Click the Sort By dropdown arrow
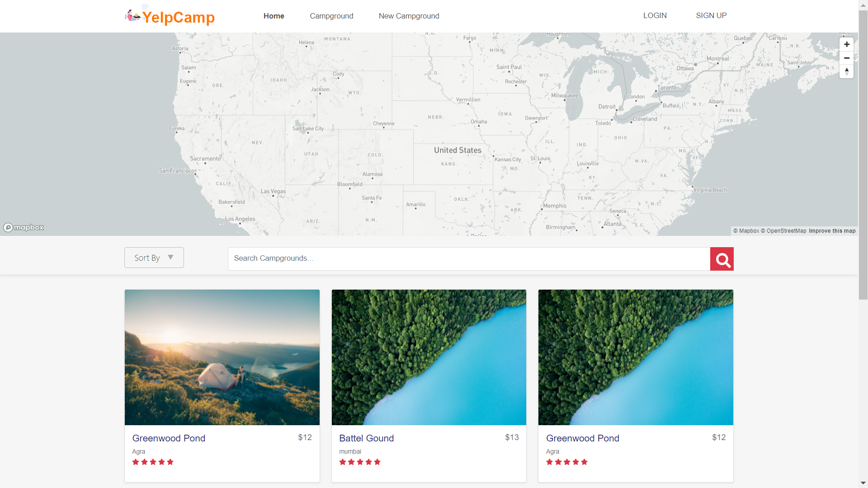The width and height of the screenshot is (868, 488). [x=170, y=258]
